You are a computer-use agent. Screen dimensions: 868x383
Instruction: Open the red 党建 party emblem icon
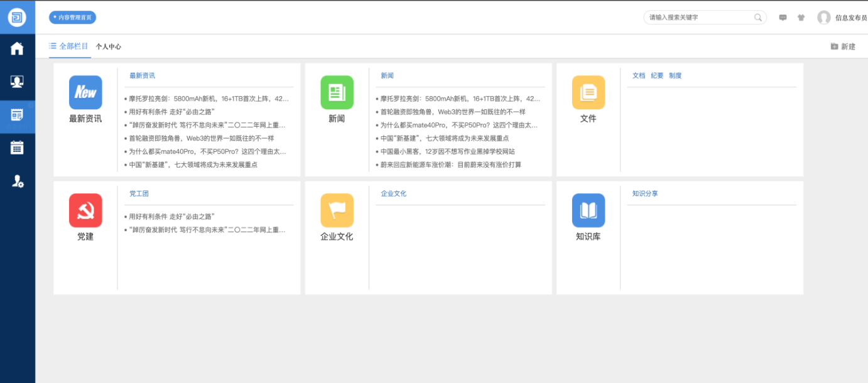click(85, 210)
